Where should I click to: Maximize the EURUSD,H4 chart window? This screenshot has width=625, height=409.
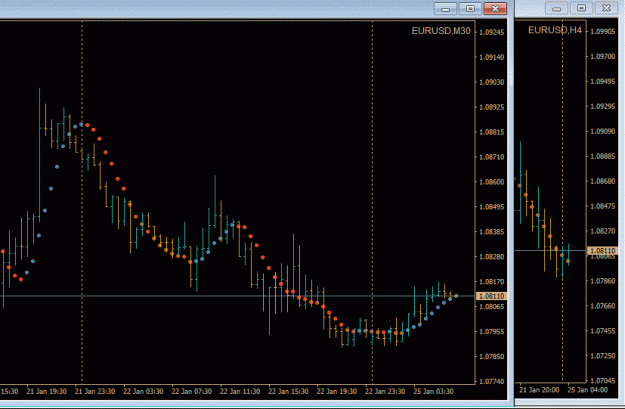[582, 8]
